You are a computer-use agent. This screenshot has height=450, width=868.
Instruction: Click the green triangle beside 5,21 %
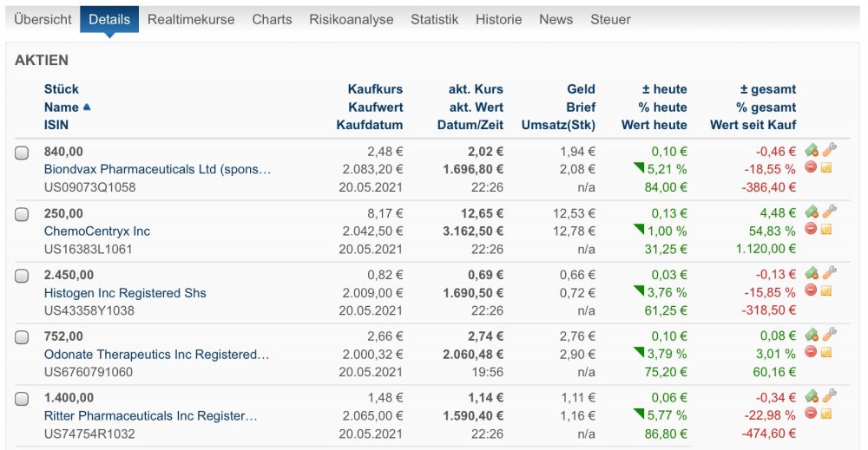click(638, 167)
